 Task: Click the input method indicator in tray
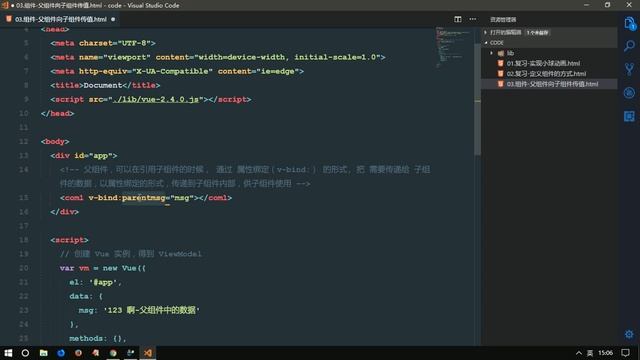click(x=590, y=353)
